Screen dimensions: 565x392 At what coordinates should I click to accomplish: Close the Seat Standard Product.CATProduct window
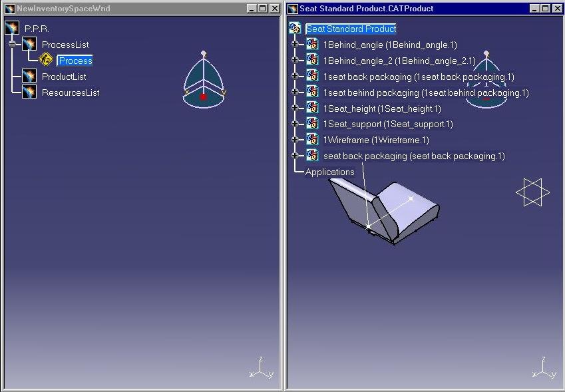click(x=558, y=8)
